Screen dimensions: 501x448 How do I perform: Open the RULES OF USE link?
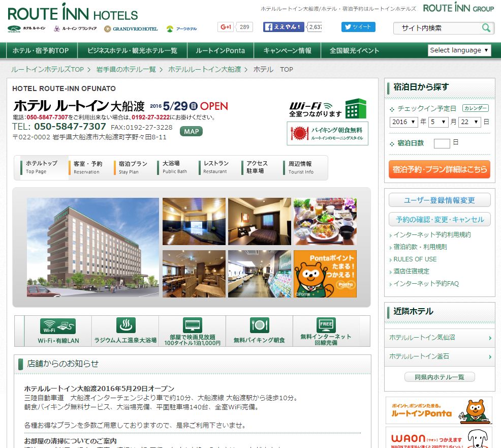[x=415, y=259]
